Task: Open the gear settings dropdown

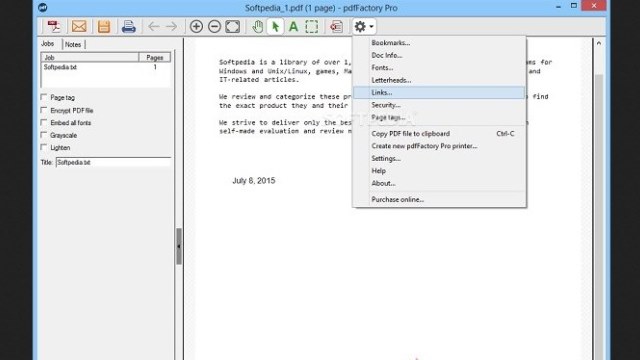Action: [x=364, y=27]
